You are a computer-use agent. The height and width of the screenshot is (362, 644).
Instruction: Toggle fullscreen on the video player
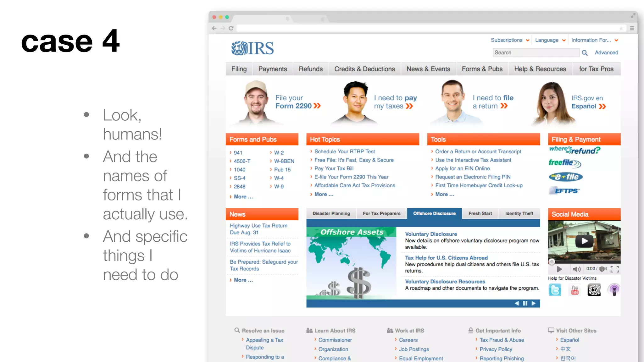[x=614, y=269]
